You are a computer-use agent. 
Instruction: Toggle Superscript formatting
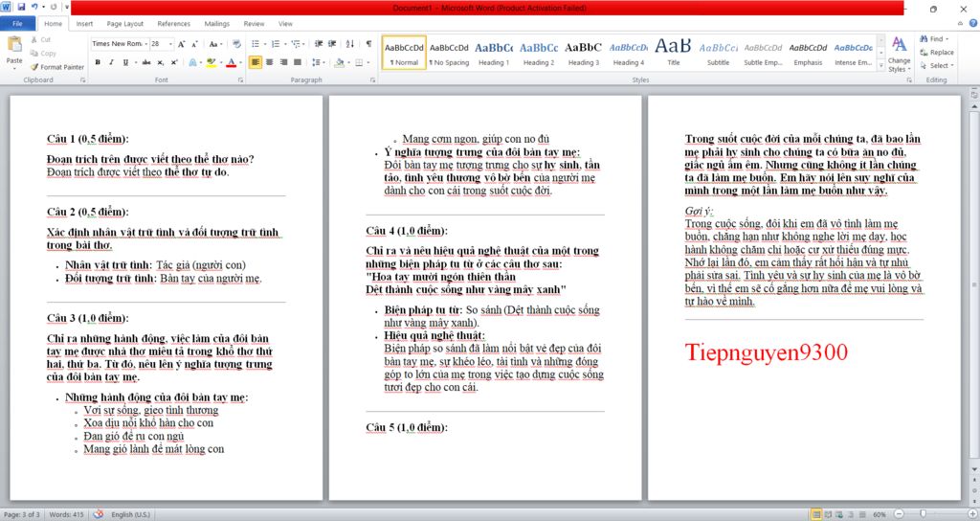(174, 62)
